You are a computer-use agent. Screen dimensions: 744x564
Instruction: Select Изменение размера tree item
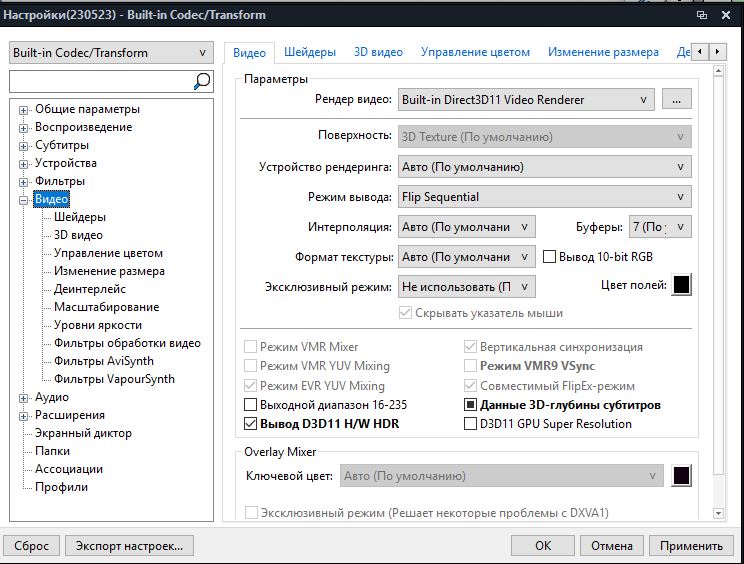(109, 271)
